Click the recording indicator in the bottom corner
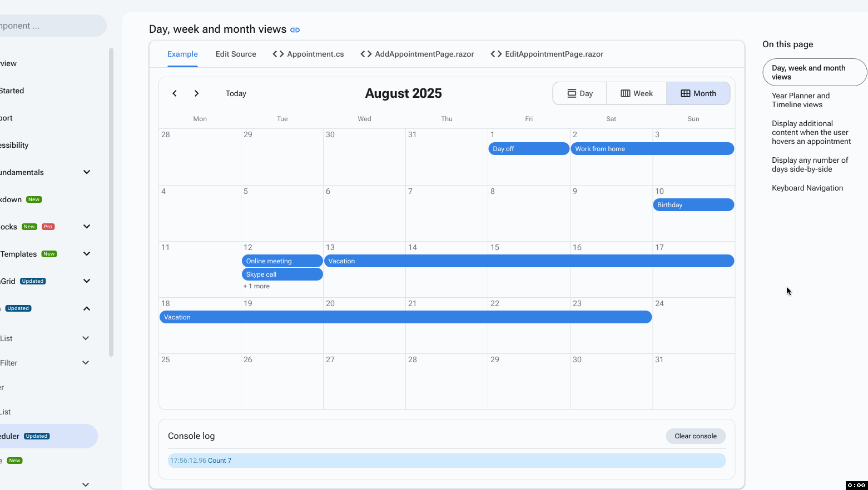 pos(855,485)
